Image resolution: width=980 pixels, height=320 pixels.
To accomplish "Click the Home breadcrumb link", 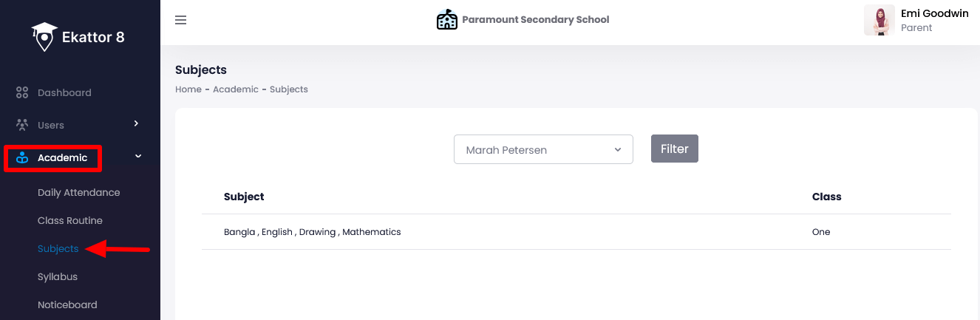I will point(188,89).
